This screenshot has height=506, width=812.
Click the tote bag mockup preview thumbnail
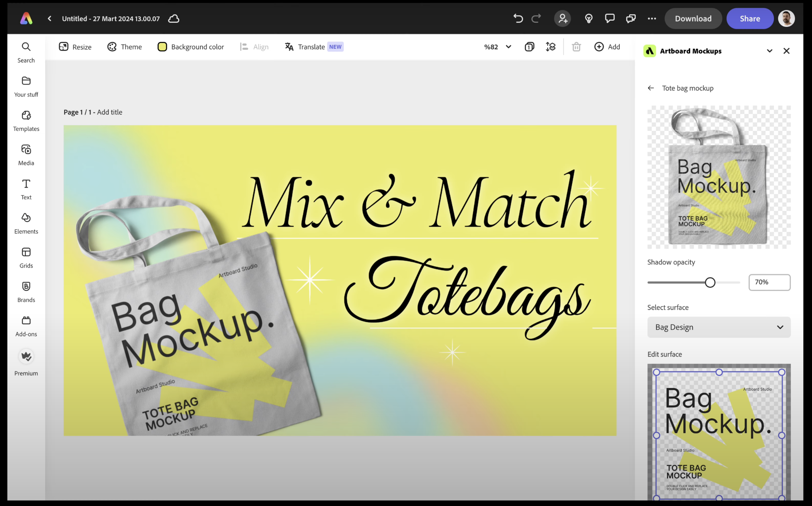[x=719, y=177]
